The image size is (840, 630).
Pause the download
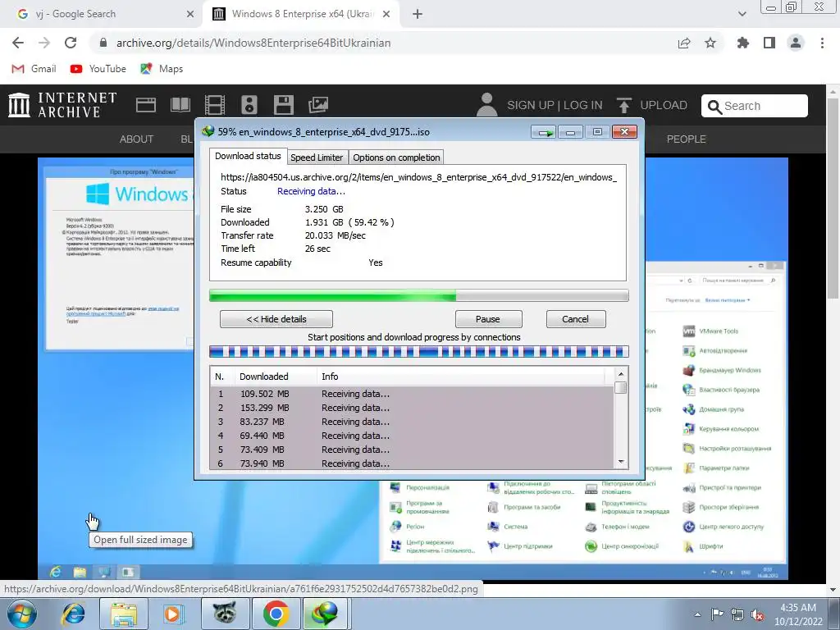coord(488,319)
